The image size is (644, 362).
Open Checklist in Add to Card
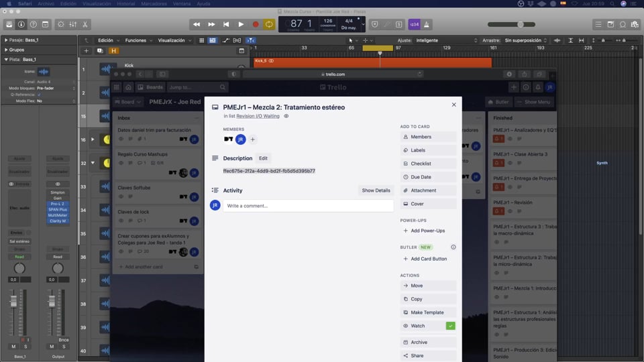(x=428, y=164)
